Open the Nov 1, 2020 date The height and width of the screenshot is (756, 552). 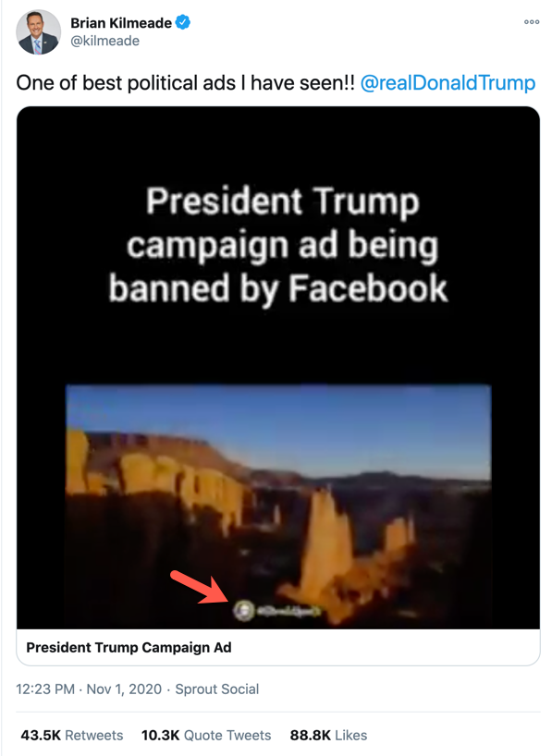click(124, 689)
